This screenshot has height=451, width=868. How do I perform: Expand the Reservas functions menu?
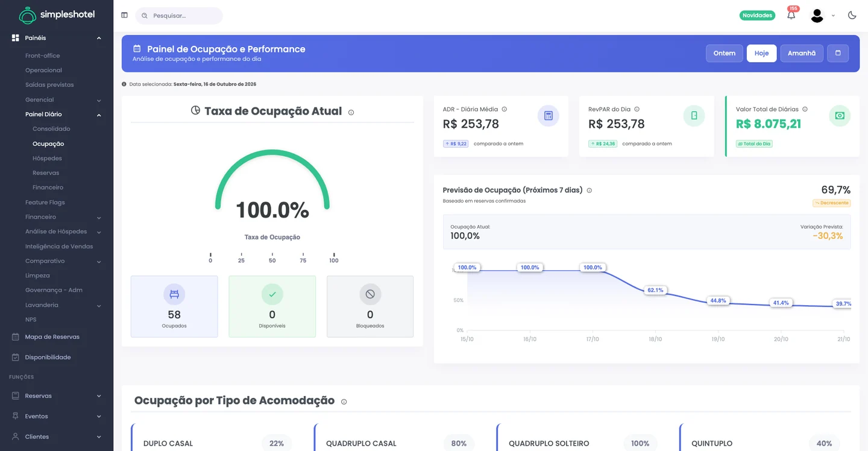click(99, 396)
